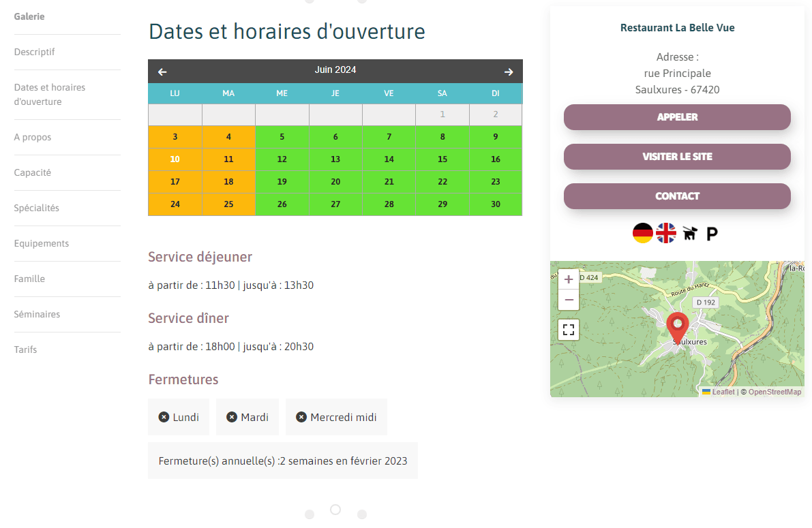Screen dimensions: 812x528
Task: Click the red map location pin
Action: click(x=677, y=328)
